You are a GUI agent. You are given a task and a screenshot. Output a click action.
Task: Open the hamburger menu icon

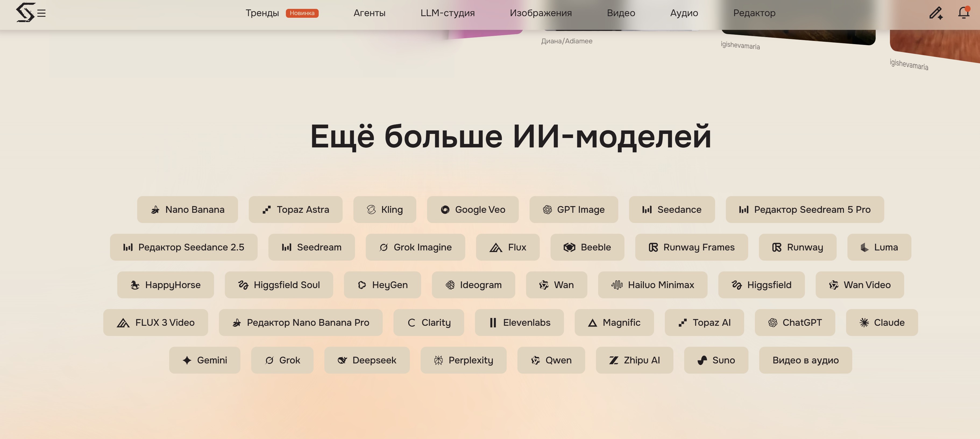[41, 13]
